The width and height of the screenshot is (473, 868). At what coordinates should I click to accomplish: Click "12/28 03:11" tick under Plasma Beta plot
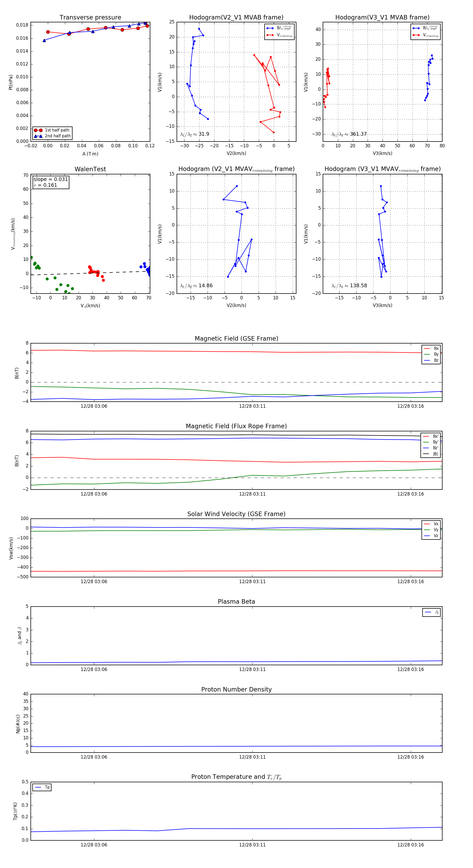[252, 669]
